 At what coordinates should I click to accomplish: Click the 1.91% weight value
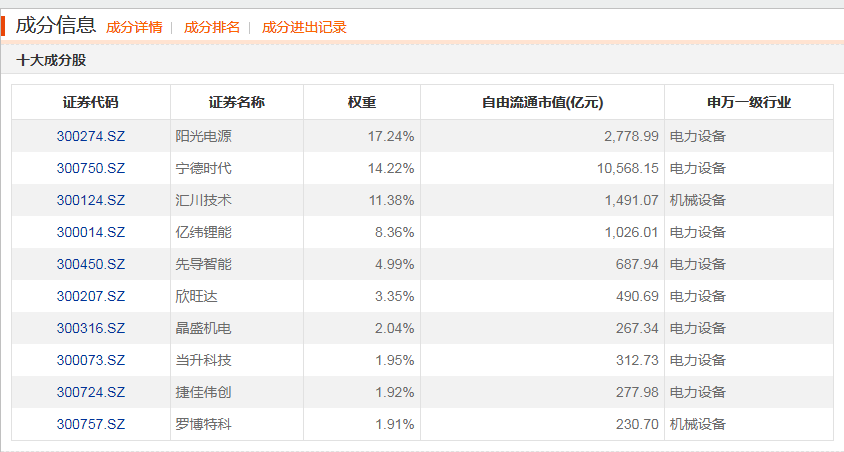tap(395, 424)
